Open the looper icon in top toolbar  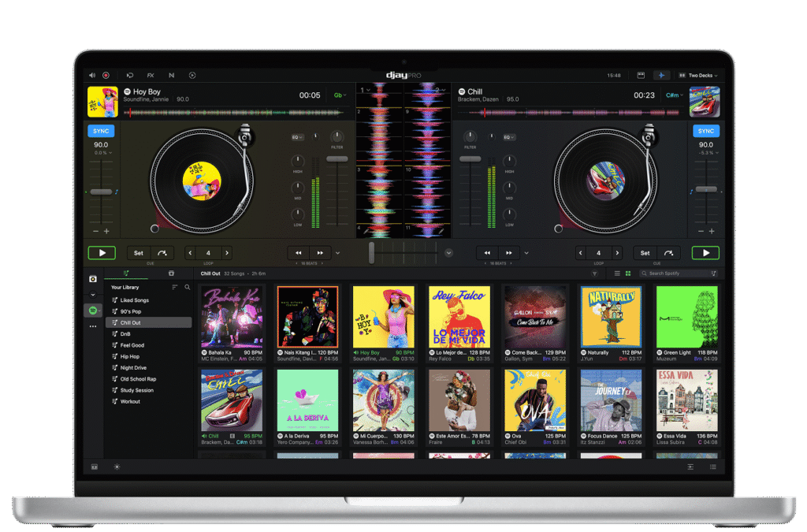click(130, 75)
